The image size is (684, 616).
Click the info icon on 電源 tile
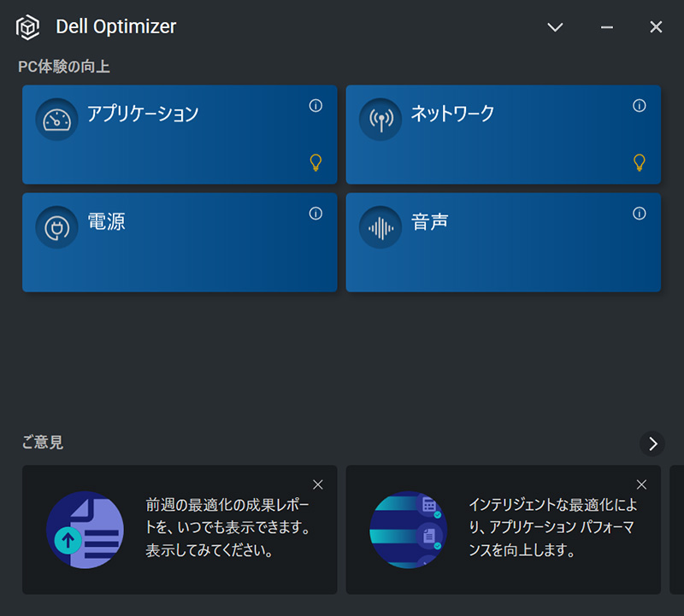[315, 214]
